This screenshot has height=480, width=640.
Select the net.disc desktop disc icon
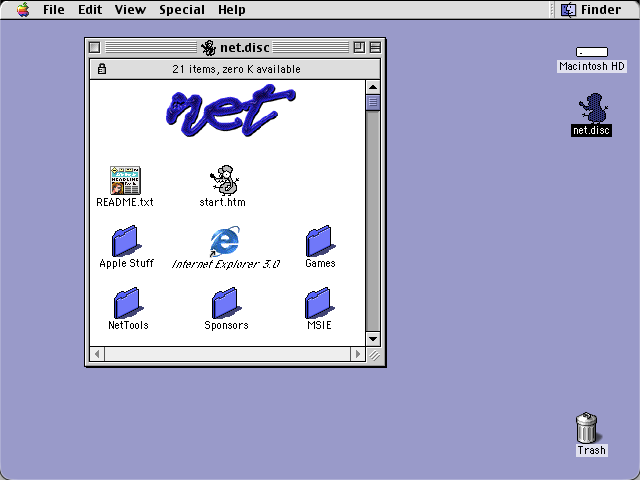point(593,108)
